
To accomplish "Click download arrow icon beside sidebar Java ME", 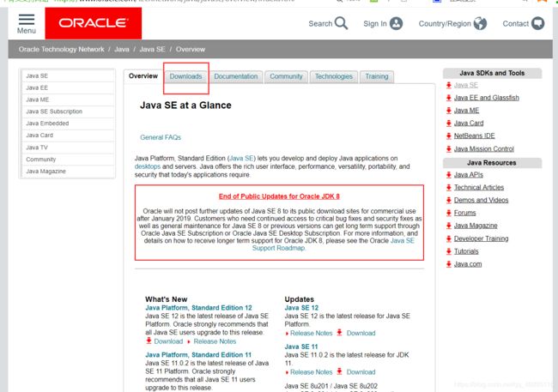I will coord(449,111).
